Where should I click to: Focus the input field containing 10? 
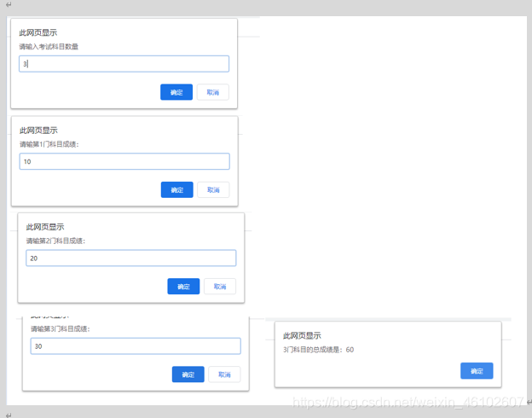coord(124,161)
